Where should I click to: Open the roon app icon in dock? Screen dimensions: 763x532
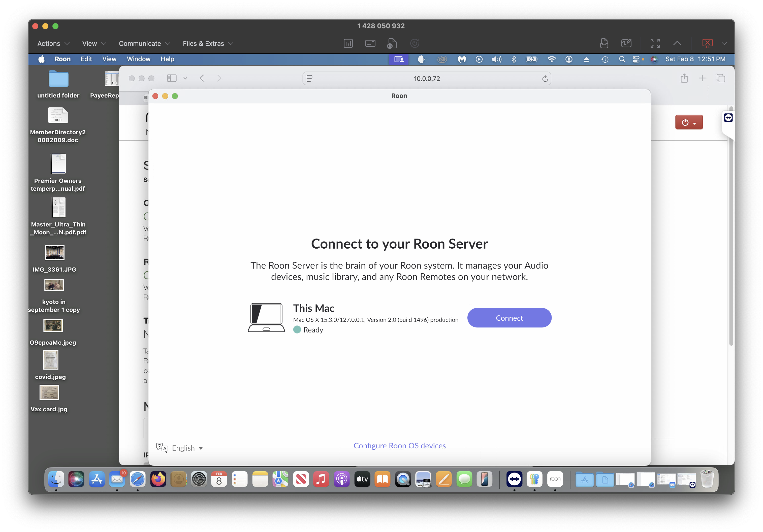[555, 479]
